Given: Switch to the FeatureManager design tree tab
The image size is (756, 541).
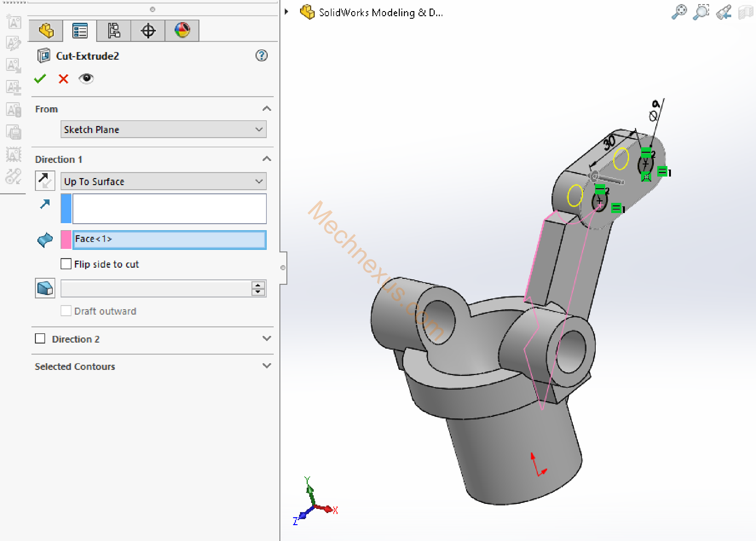Looking at the screenshot, I should point(46,31).
